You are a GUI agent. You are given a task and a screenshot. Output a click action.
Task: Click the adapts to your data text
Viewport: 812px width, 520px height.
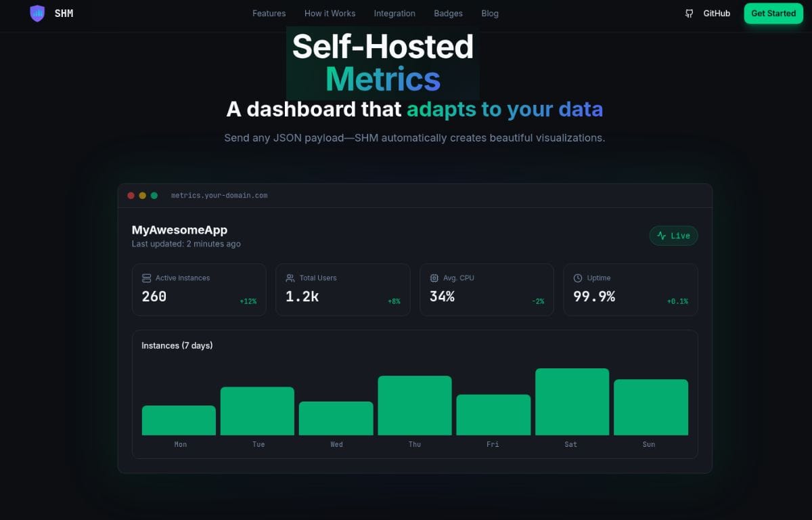point(505,109)
